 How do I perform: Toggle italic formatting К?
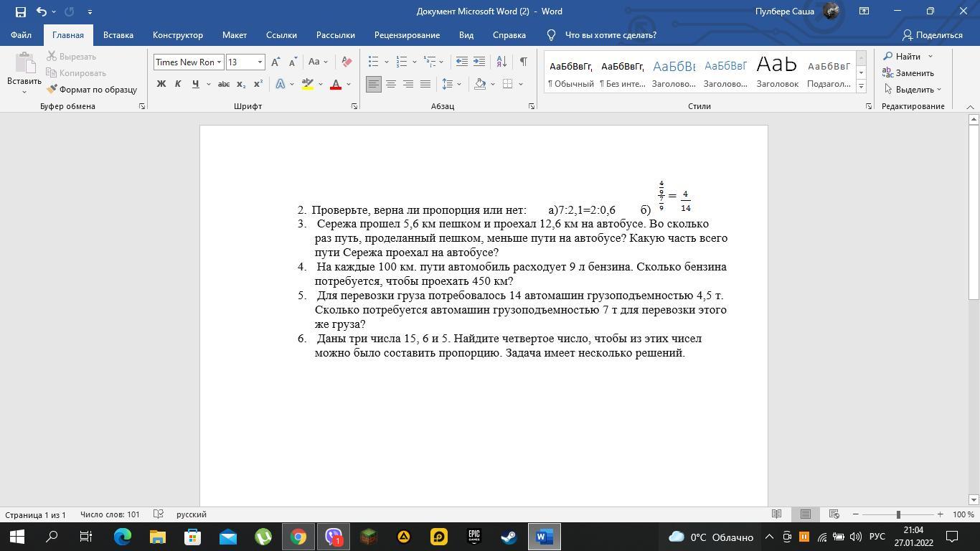(178, 84)
